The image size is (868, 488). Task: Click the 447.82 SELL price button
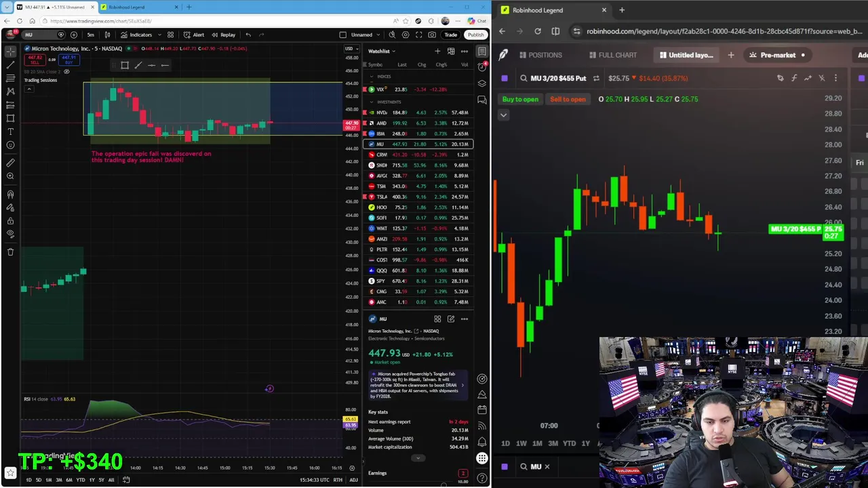[x=35, y=60]
